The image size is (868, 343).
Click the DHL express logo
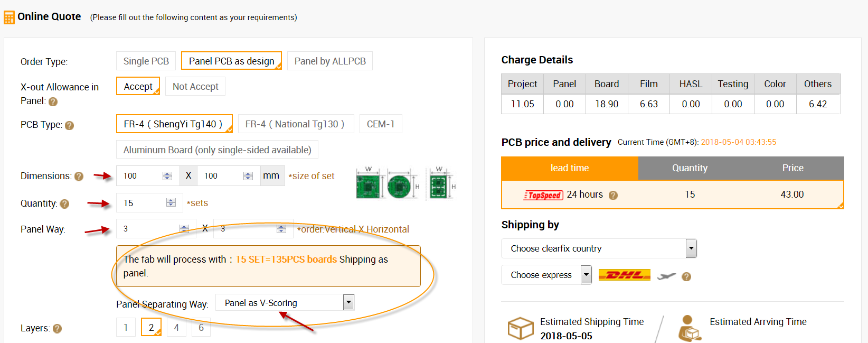pos(624,275)
